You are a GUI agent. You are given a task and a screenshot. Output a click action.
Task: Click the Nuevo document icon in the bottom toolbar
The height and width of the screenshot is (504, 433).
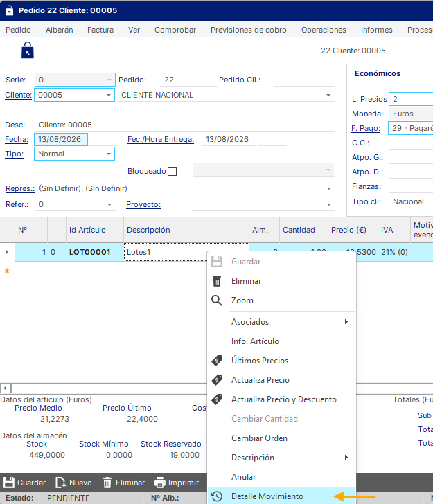(x=61, y=483)
